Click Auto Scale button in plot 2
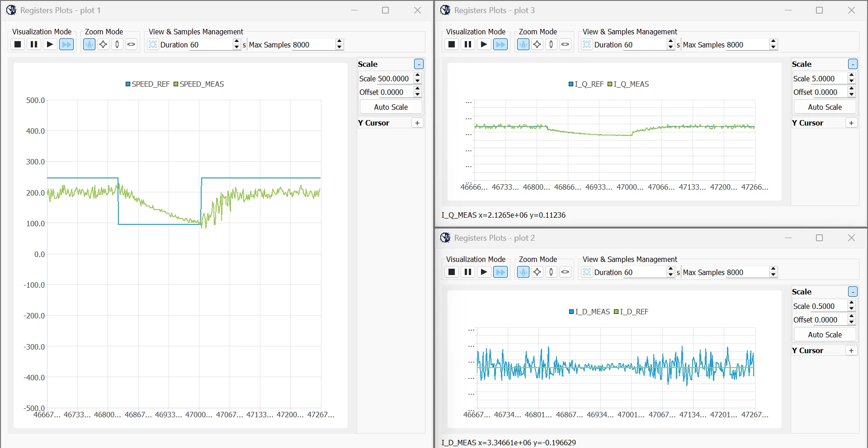This screenshot has width=868, height=448. (825, 335)
